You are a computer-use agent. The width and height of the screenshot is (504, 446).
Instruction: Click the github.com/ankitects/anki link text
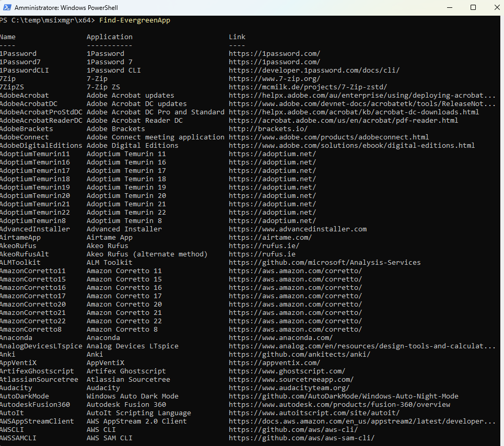pos(300,355)
